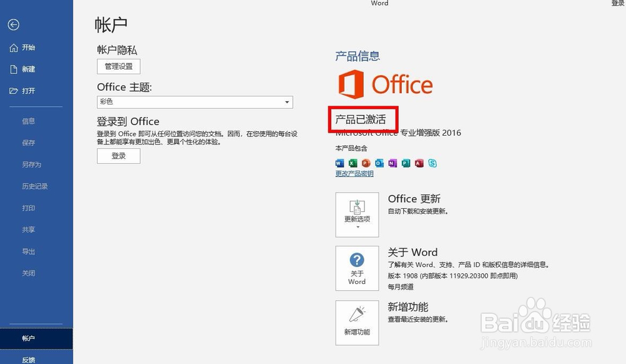Click the home icon beside 开始

(x=14, y=48)
